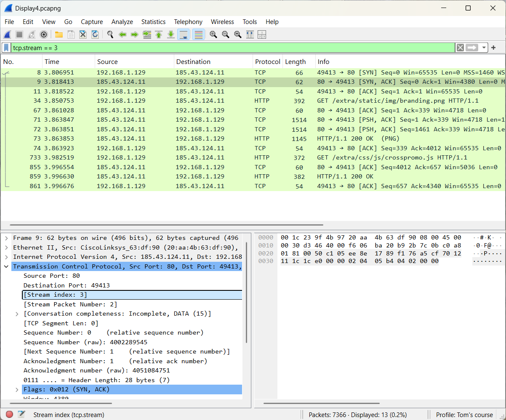506x420 pixels.
Task: Zoom in the main window text
Action: tap(213, 35)
